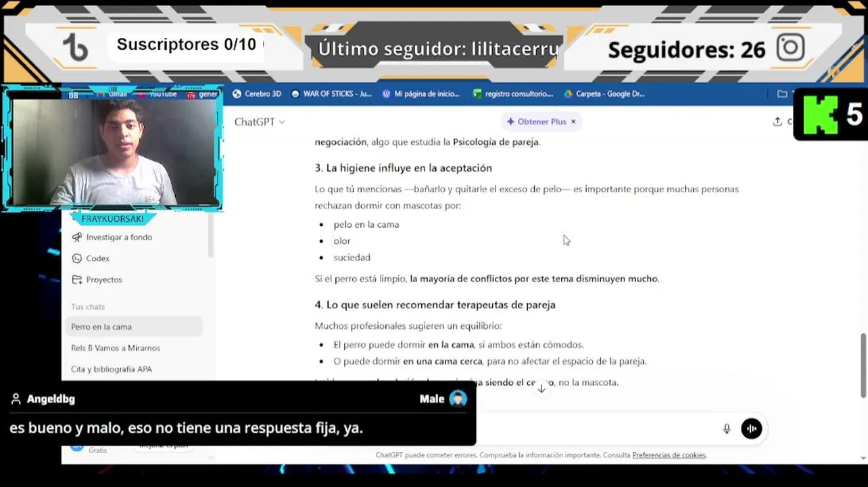This screenshot has width=868, height=487.
Task: Click the bold text 'en una cama cerca'
Action: (442, 361)
